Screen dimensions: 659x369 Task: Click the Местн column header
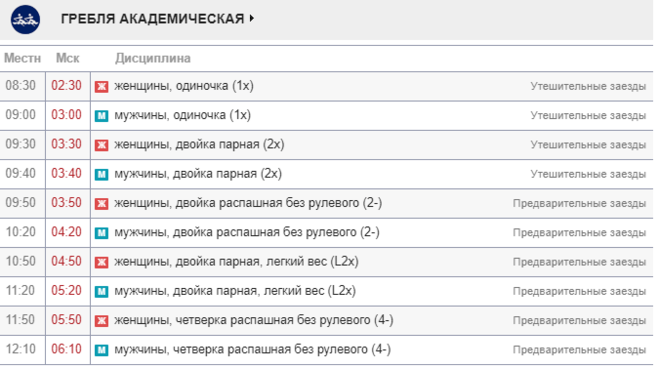pyautogui.click(x=22, y=58)
